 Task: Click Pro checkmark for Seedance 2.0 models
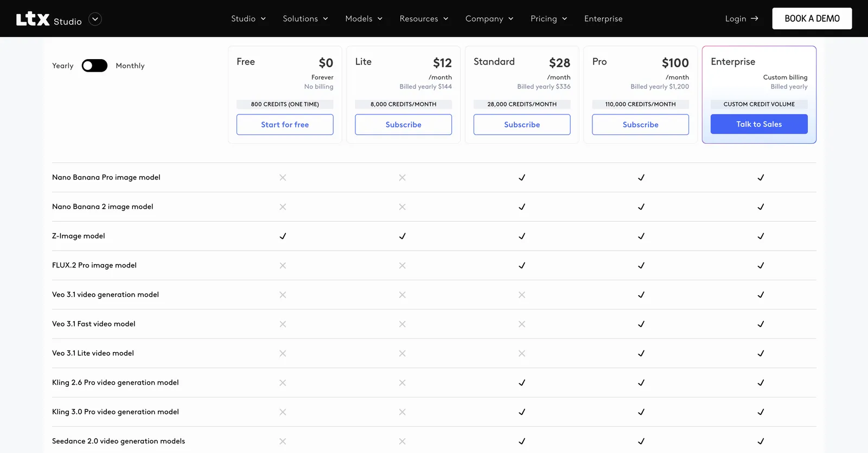coord(641,441)
